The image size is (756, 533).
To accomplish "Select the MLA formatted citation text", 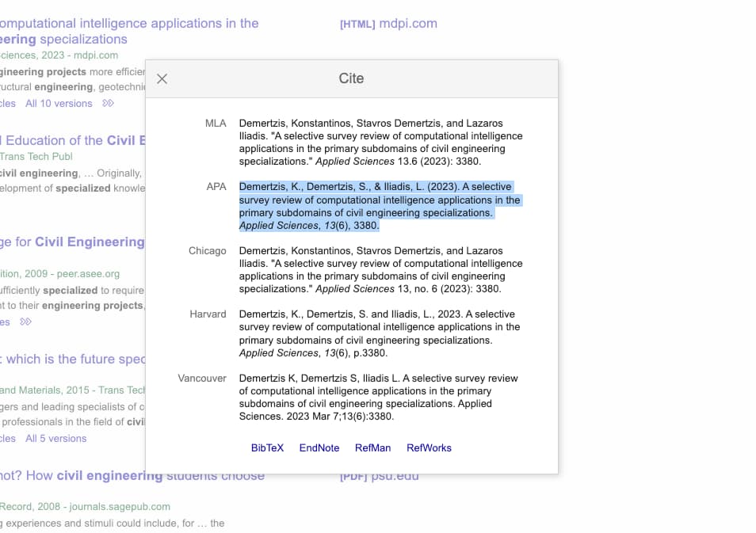I will (381, 142).
